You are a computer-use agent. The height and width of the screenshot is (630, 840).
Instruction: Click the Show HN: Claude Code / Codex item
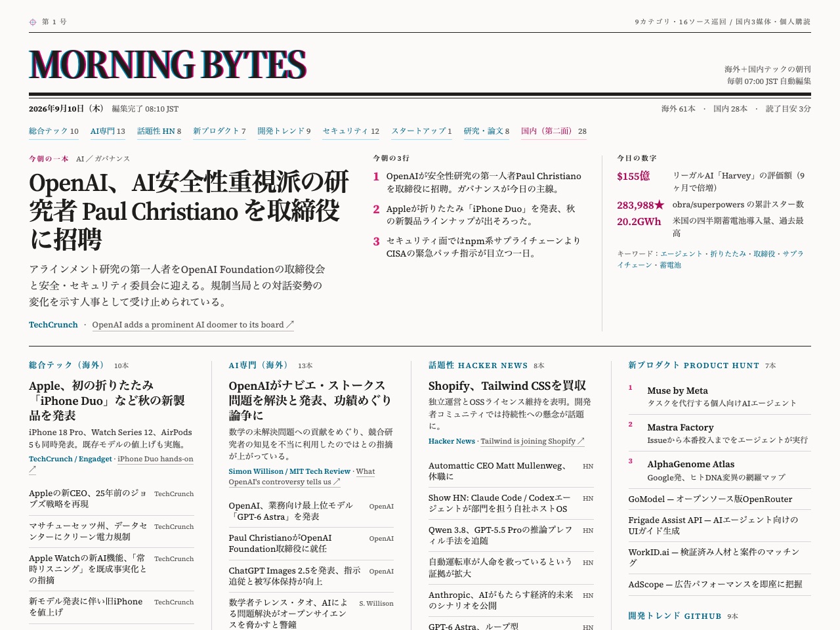[x=511, y=503]
